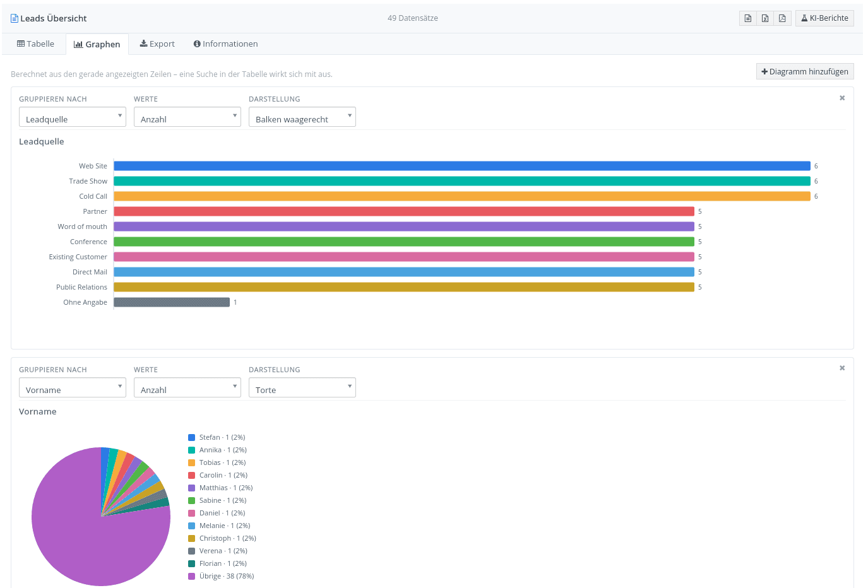Click the Public Relations bar
868x588 pixels.
tap(404, 287)
